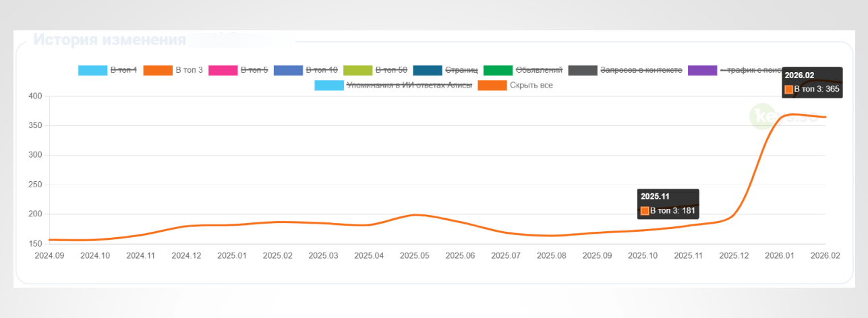Click the 2026.02 tooltip showing 365
The image size is (868, 318).
813,82
